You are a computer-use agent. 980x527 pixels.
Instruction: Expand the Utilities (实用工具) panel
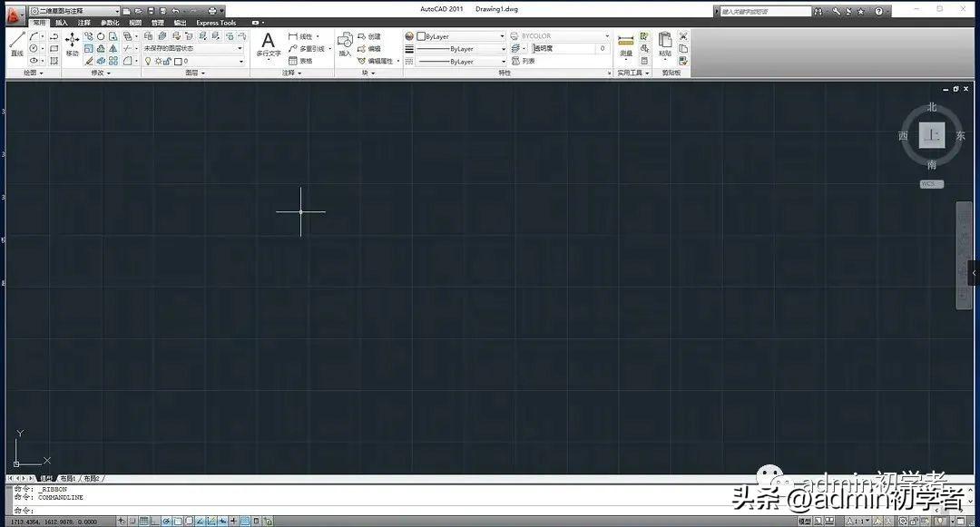point(633,73)
